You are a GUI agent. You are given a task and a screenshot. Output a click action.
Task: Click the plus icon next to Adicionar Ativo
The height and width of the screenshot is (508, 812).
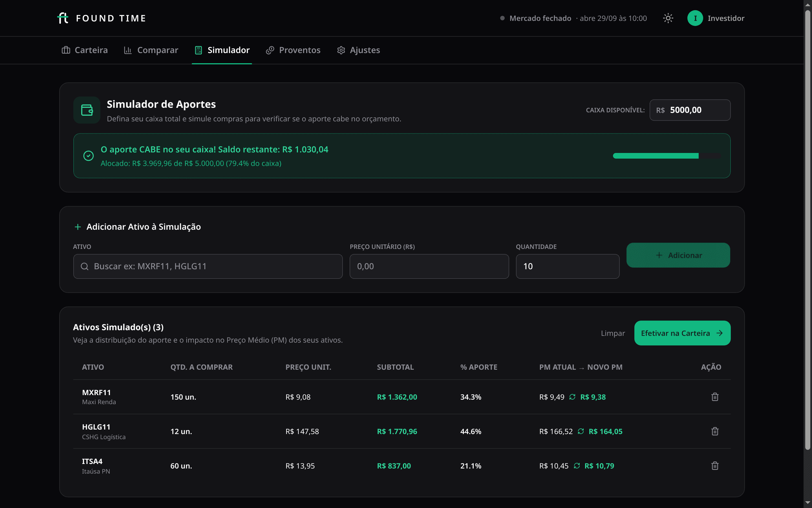[78, 227]
